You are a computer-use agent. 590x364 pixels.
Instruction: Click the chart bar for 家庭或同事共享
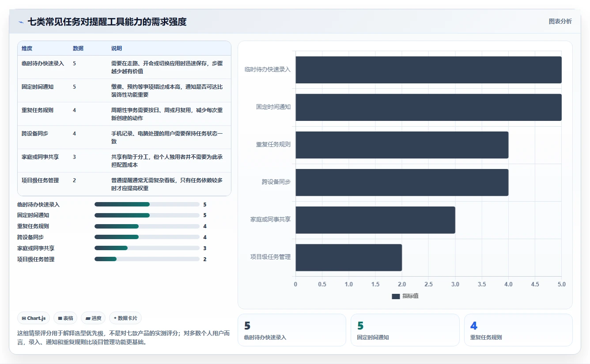point(375,220)
